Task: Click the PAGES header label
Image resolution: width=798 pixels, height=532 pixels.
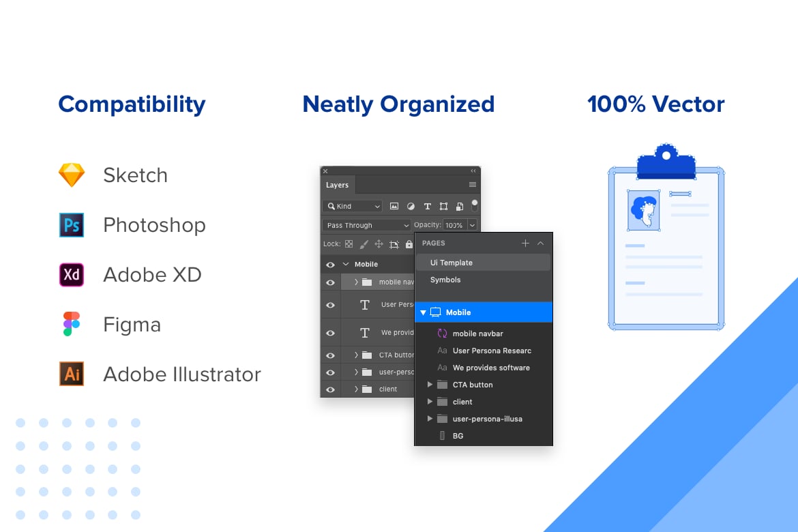Action: 434,243
